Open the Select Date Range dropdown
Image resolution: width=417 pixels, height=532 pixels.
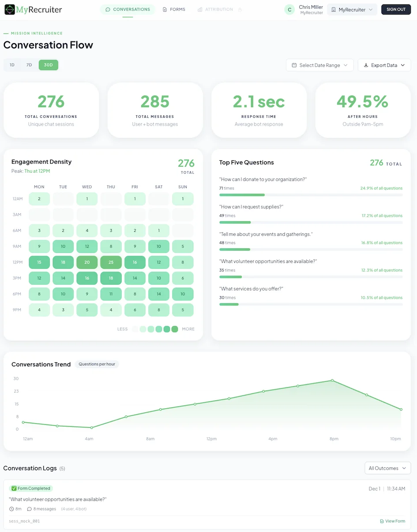[x=319, y=65]
